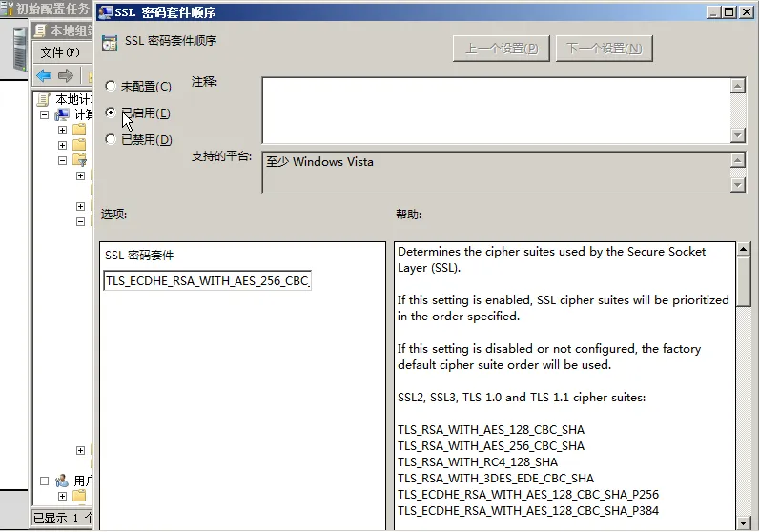The image size is (759, 532).
Task: Click the 初始配置任务 window title icon
Action: 7,9
